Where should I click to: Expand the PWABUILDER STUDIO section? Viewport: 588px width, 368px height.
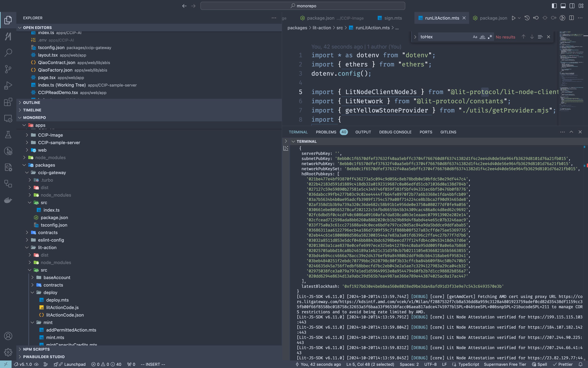pos(149,357)
